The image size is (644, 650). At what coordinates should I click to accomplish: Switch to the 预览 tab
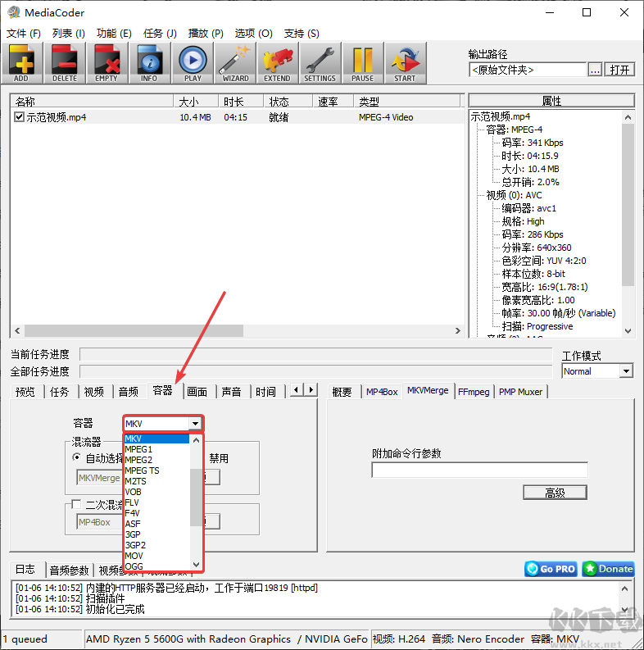[x=25, y=392]
